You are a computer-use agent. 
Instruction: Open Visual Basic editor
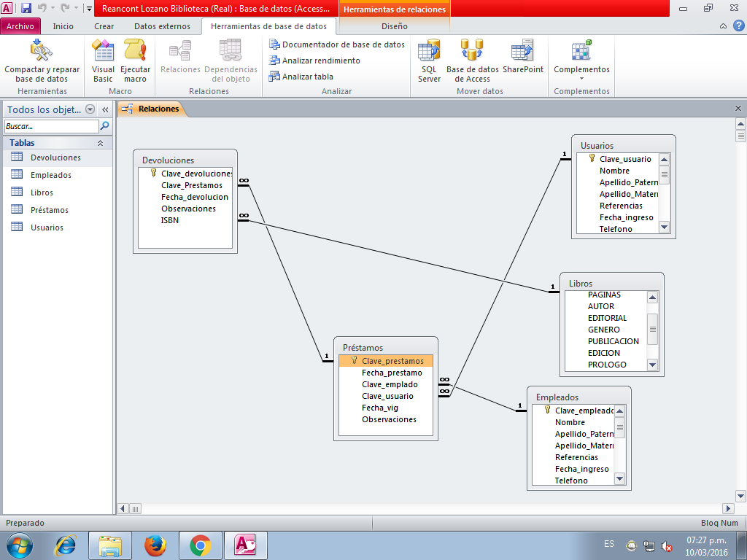[x=103, y=52]
